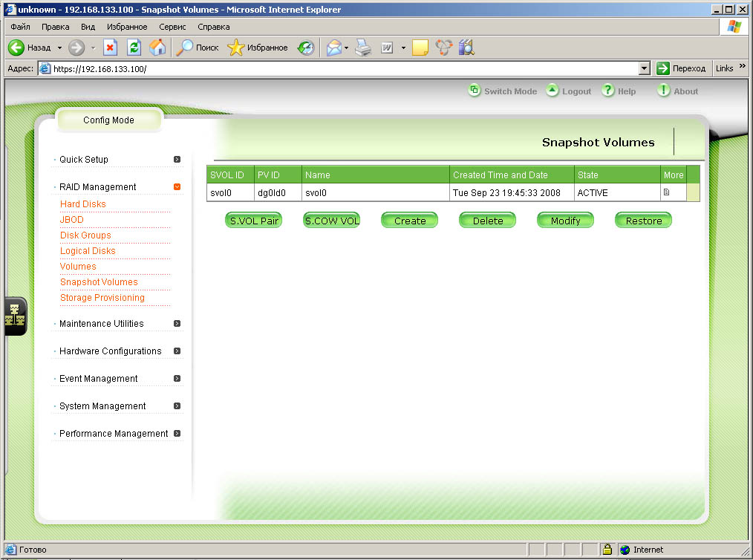
Task: Open the Volumes link
Action: 78,267
